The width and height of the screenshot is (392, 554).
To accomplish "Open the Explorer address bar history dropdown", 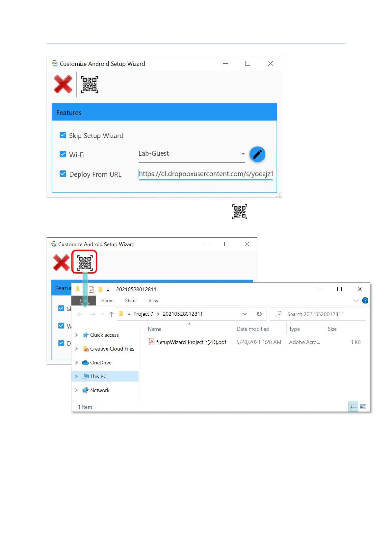I will (245, 314).
